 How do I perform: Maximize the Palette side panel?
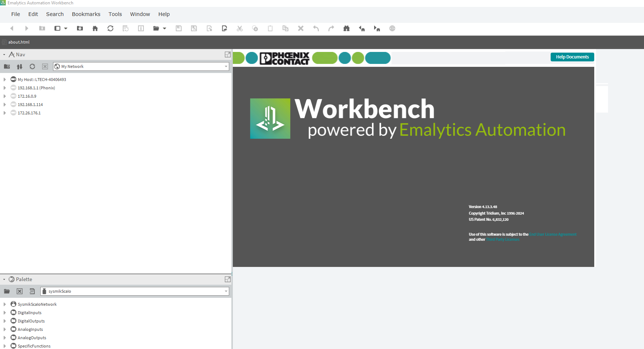(228, 279)
